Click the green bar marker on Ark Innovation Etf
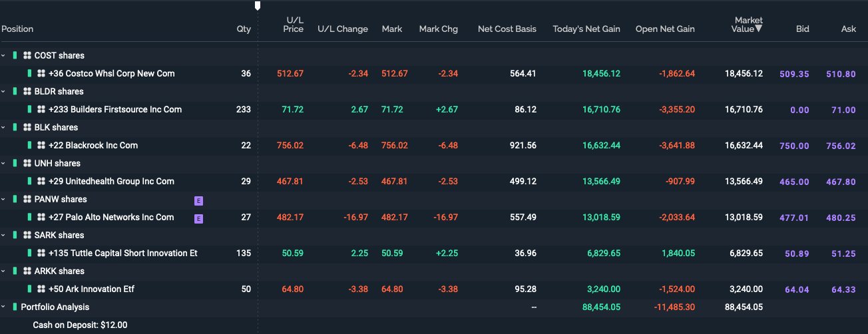Image resolution: width=868 pixels, height=334 pixels. tap(29, 289)
